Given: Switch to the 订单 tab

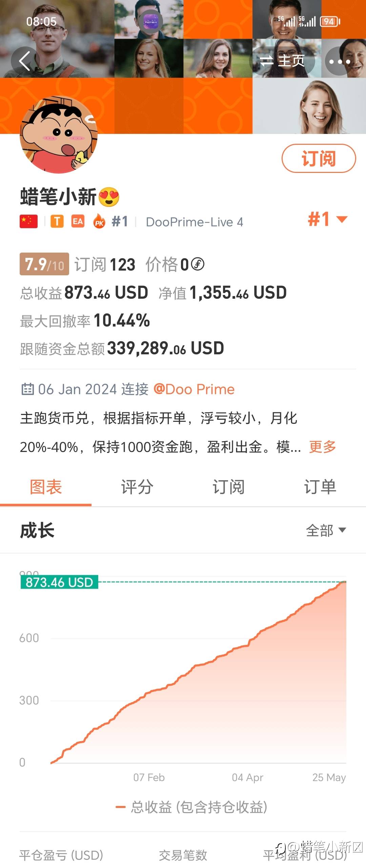Looking at the screenshot, I should tap(320, 487).
